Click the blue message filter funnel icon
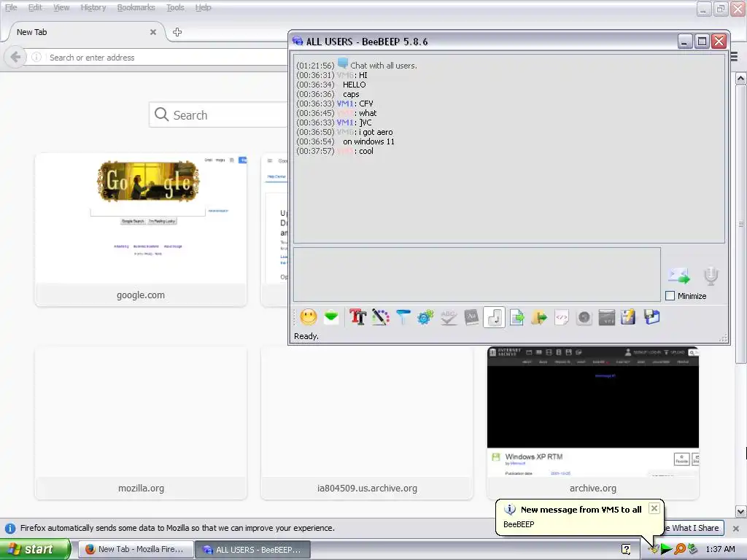 (x=403, y=317)
